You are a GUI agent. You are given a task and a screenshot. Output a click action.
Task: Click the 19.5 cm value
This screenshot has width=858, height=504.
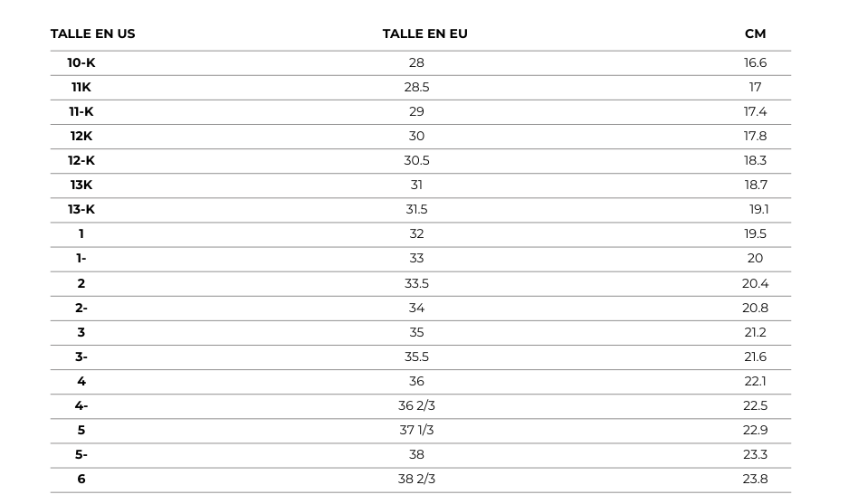coord(755,233)
